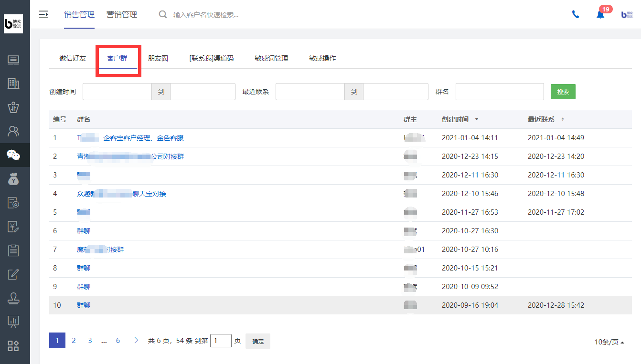This screenshot has width=641, height=364.
Task: Open the presentation chart sidebar icon
Action: pos(13,322)
